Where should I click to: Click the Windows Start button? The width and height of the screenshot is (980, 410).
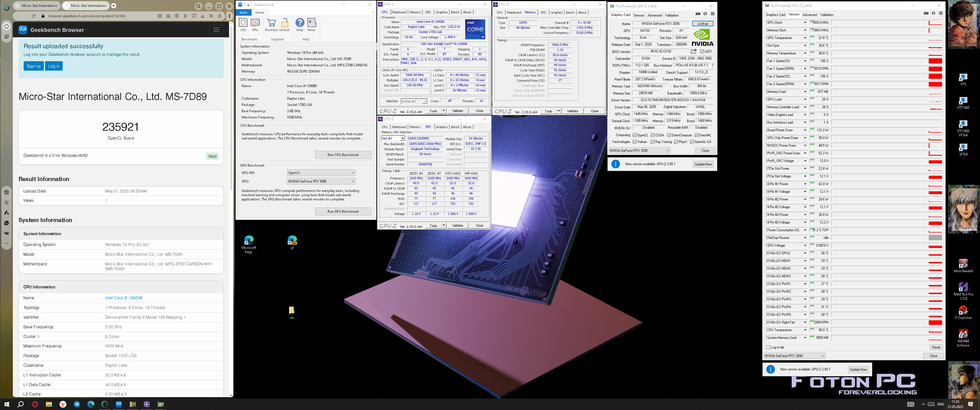[7, 404]
